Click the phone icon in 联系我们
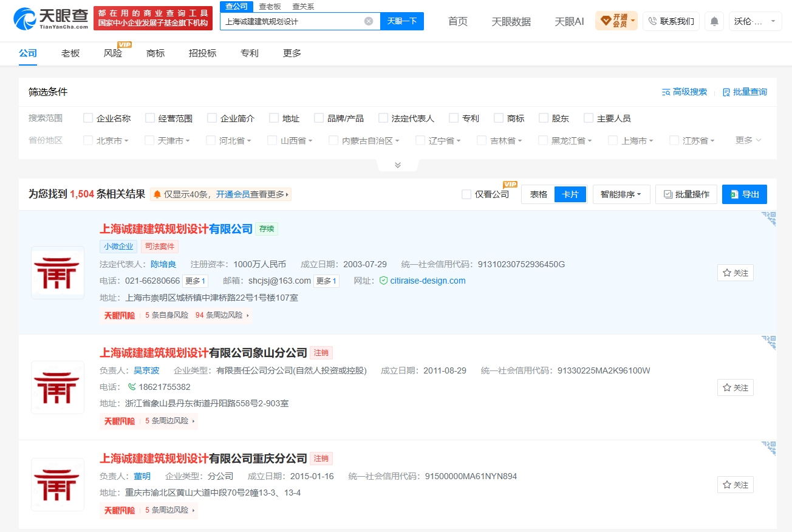792x532 pixels. tap(653, 21)
